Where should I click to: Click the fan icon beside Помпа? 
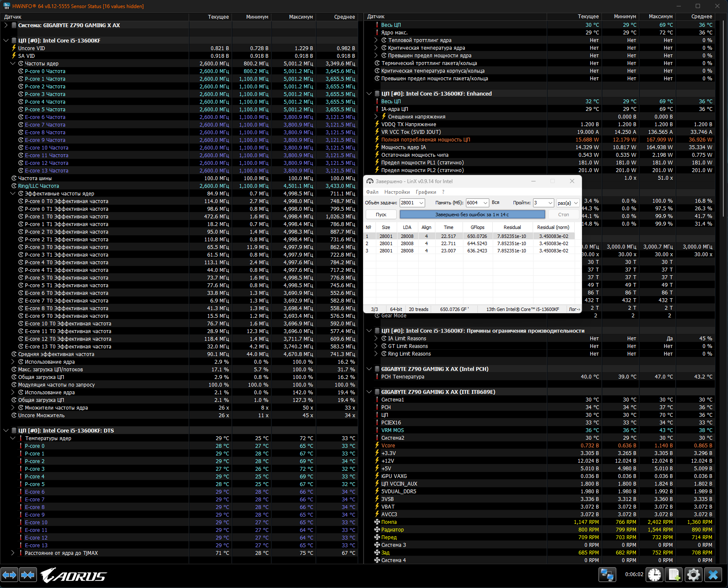click(x=377, y=522)
